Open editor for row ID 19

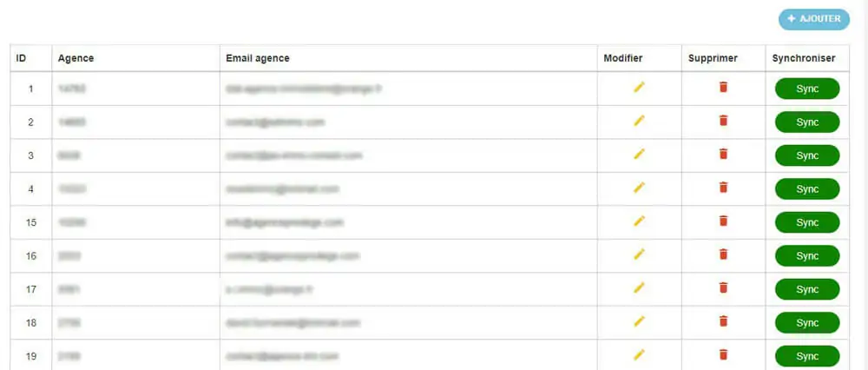tap(640, 354)
